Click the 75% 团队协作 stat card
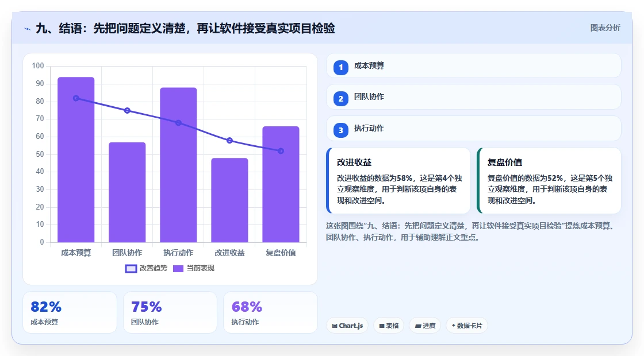This screenshot has width=644, height=356. tap(170, 312)
